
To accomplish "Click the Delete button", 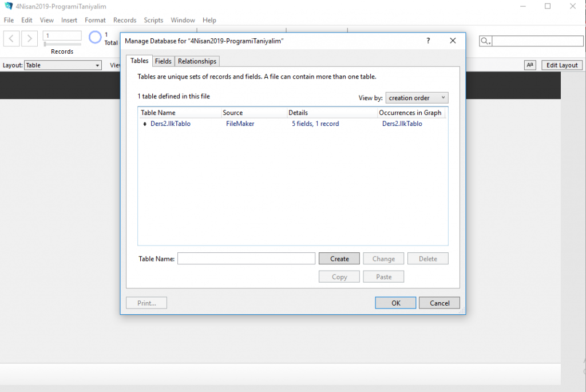I will tap(428, 259).
